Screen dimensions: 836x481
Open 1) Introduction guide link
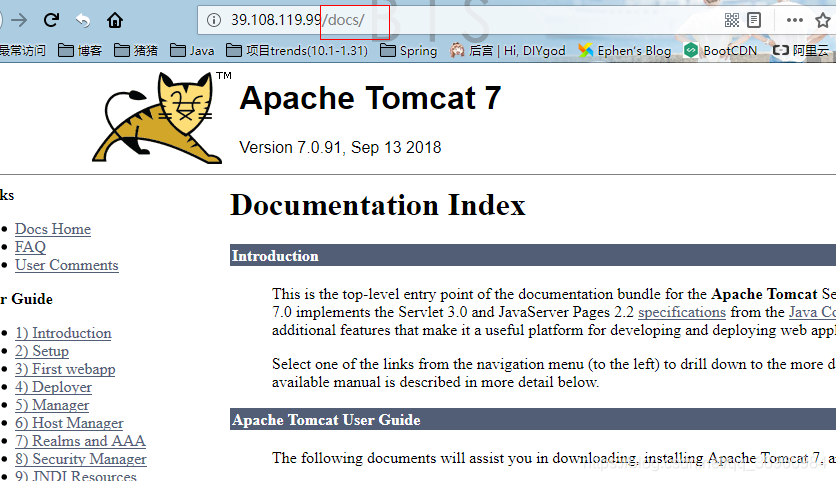[x=63, y=333]
